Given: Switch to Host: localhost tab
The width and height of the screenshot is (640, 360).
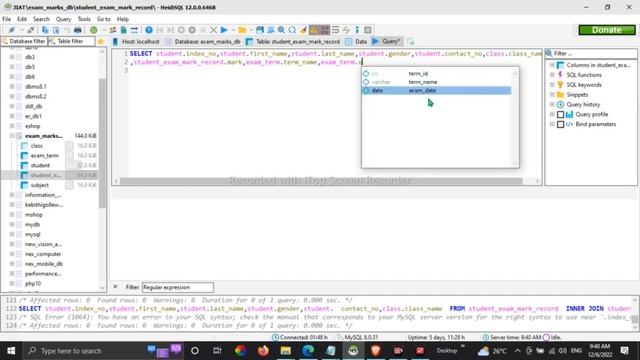Looking at the screenshot, I should pyautogui.click(x=136, y=42).
